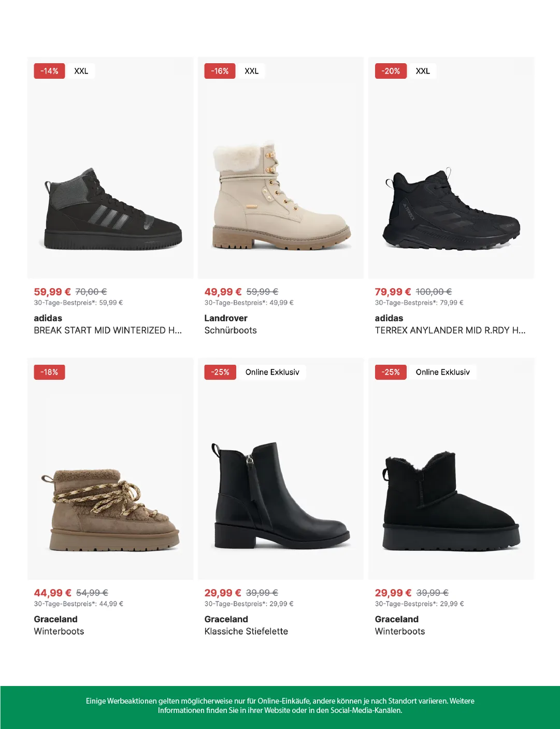Viewport: 560px width, 729px height.
Task: Click the 44,99 € price of Graceland Winterboots
Action: 53,593
